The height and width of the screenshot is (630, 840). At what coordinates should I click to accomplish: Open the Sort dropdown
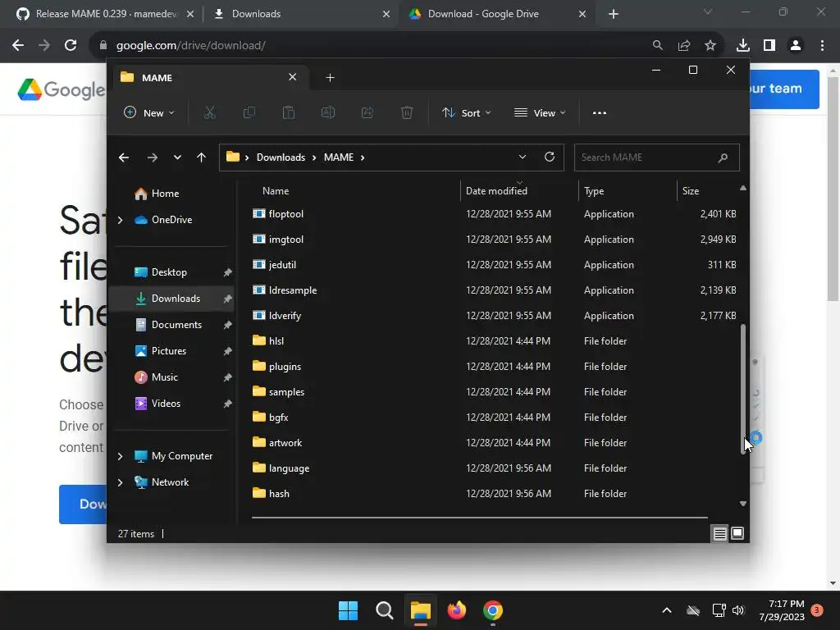point(466,112)
